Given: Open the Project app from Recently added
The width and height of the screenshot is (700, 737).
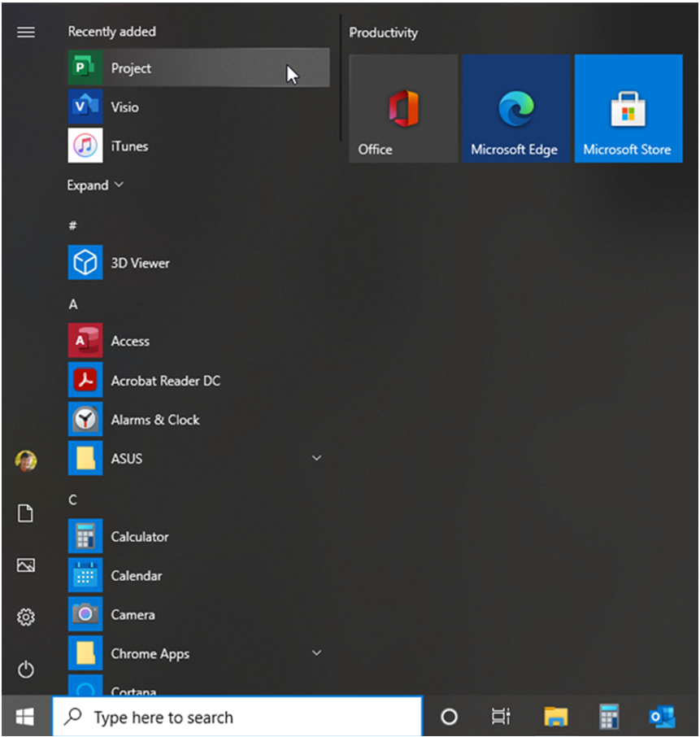Looking at the screenshot, I should (x=130, y=68).
